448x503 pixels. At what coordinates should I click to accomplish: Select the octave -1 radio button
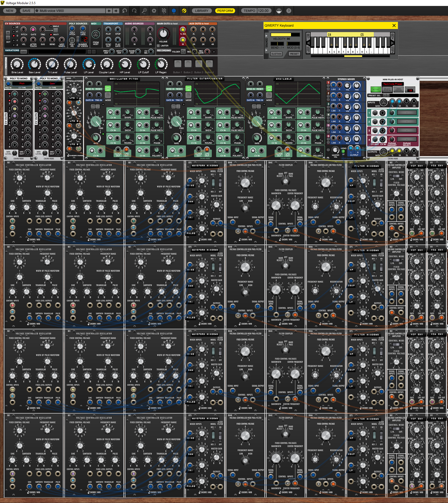(x=14, y=40)
